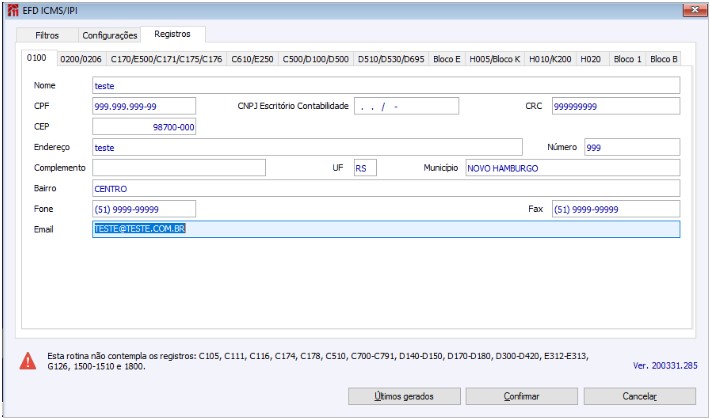Open the H010/K200 tab
This screenshot has width=710, height=419.
tap(550, 59)
